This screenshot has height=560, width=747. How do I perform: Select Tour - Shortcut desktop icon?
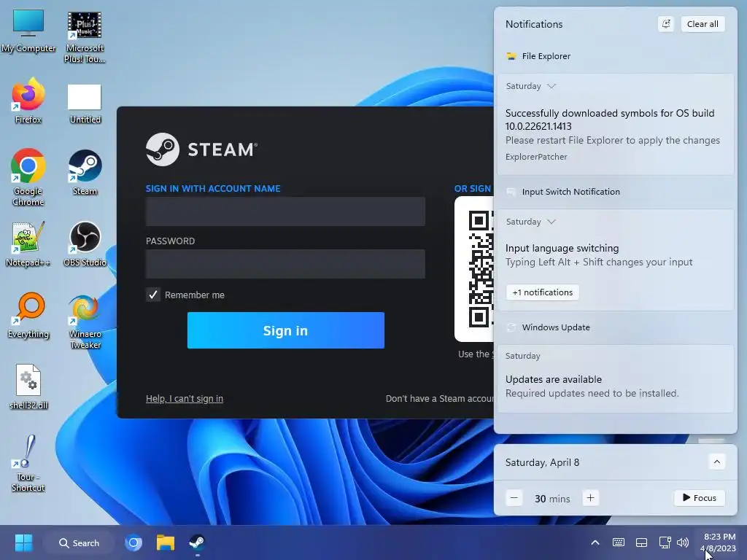28,463
